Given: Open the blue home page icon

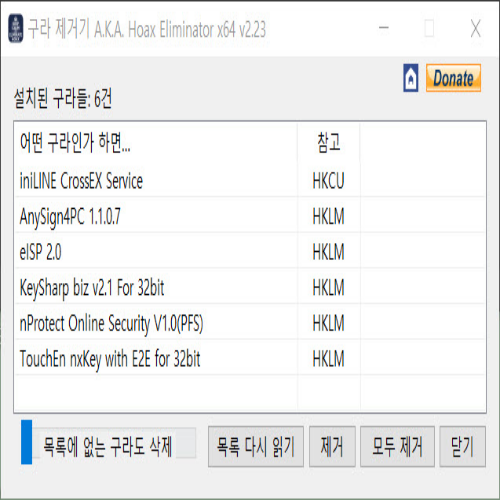Looking at the screenshot, I should 411,78.
